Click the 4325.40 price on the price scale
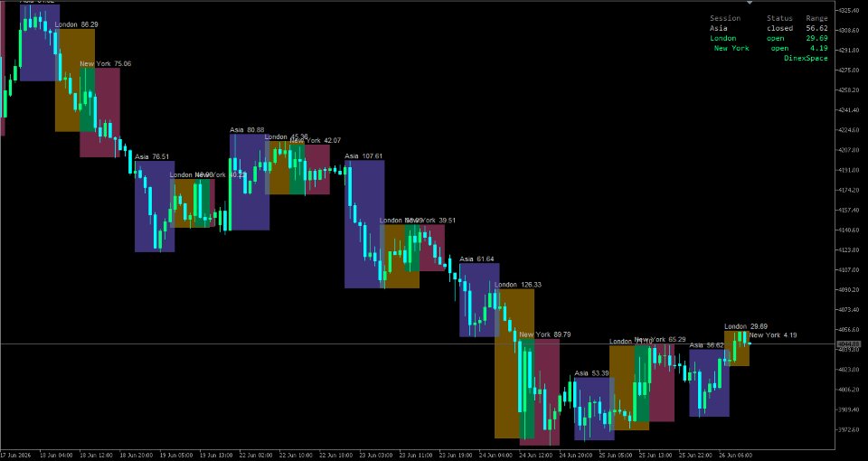 tap(850, 11)
